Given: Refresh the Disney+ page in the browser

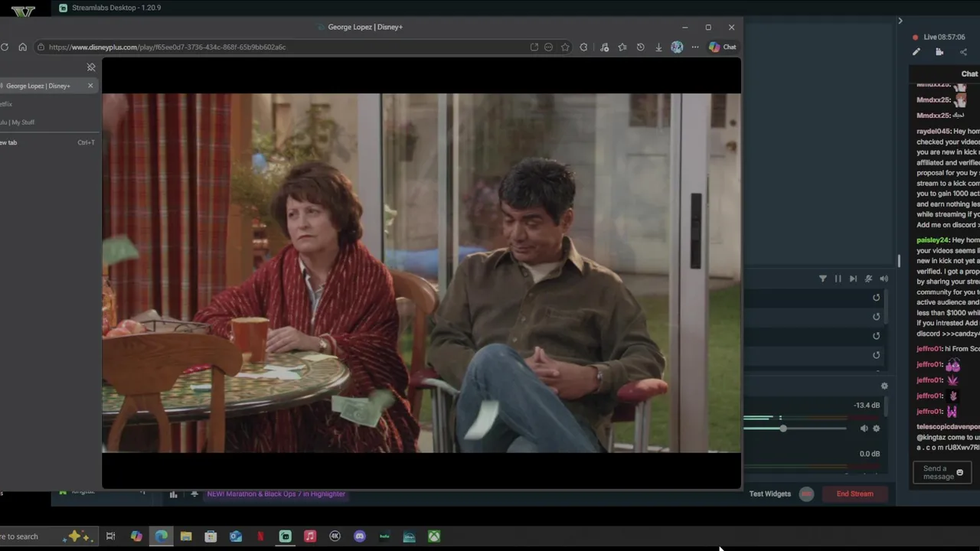Looking at the screenshot, I should (5, 47).
